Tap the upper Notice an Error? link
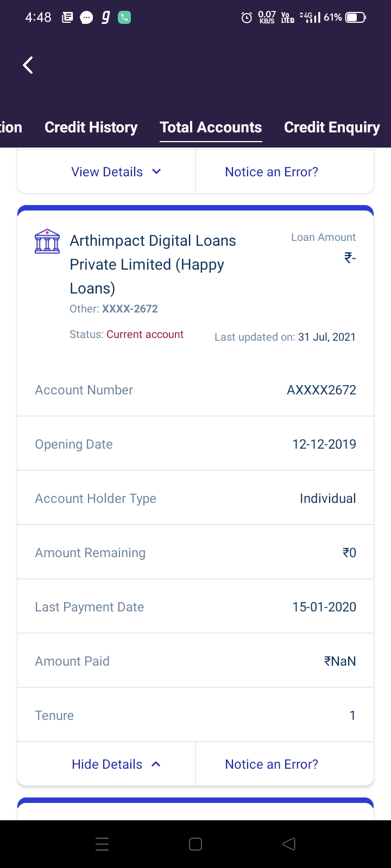391x868 pixels. 272,172
